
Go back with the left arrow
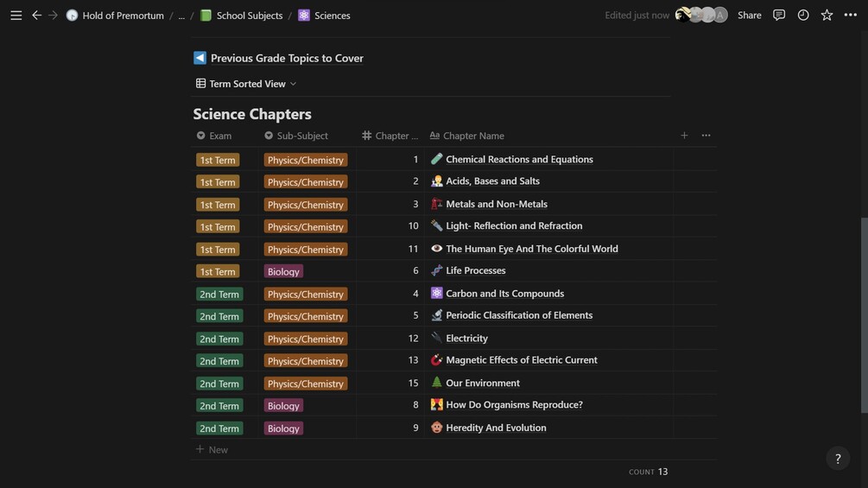tap(36, 16)
